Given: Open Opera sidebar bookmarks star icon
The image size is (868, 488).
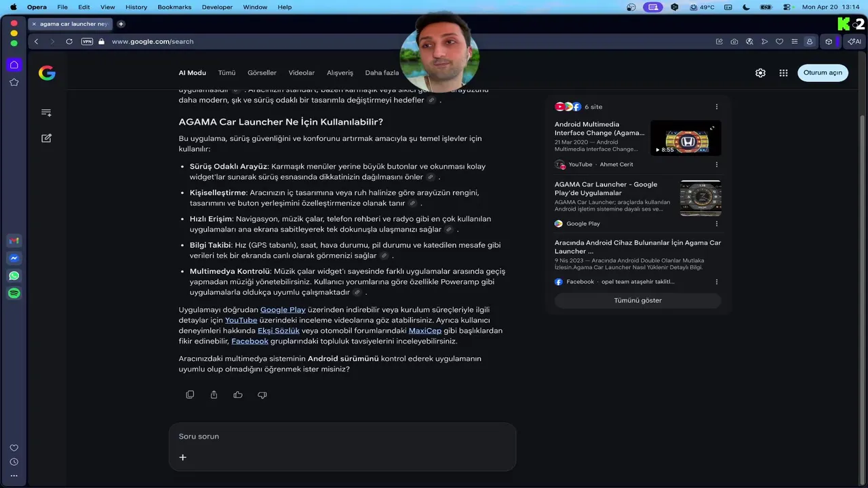Looking at the screenshot, I should pyautogui.click(x=14, y=82).
